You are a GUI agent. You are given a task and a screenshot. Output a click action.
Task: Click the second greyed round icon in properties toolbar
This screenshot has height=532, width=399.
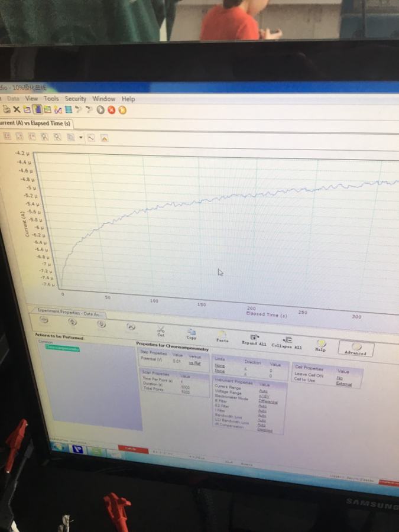[x=72, y=323]
